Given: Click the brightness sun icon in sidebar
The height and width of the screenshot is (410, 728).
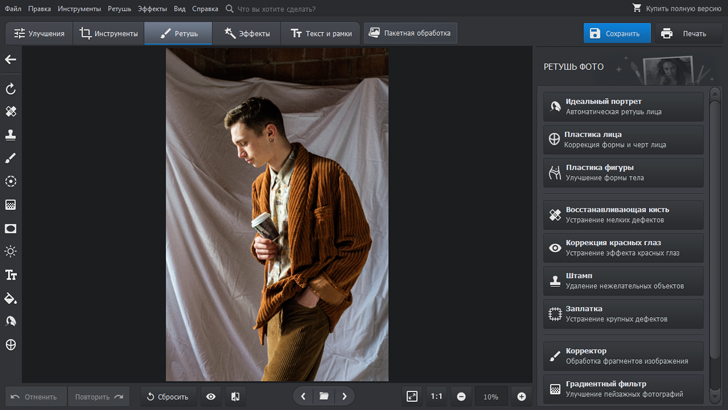Looking at the screenshot, I should (x=11, y=251).
